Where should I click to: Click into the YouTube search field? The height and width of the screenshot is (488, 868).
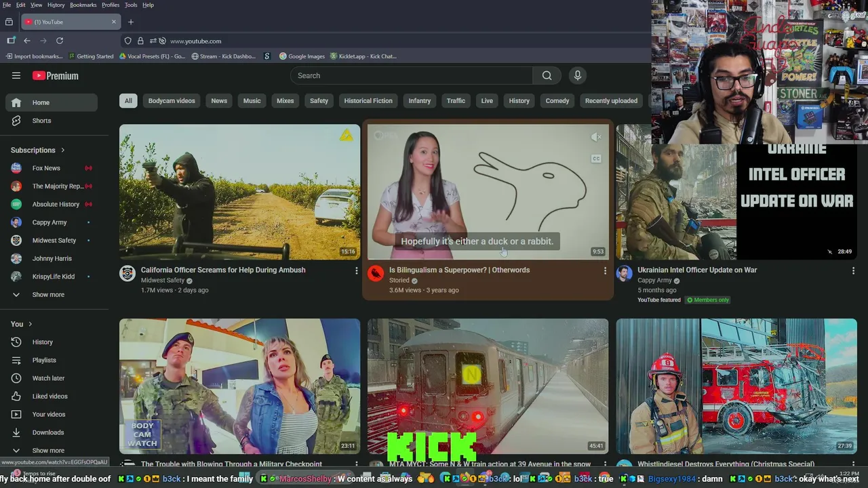click(x=412, y=76)
